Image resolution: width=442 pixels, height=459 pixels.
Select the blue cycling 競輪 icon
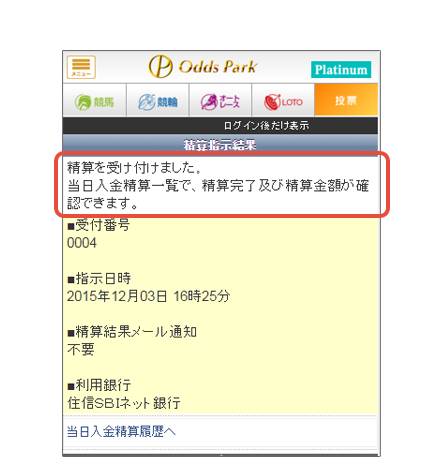coord(147,102)
